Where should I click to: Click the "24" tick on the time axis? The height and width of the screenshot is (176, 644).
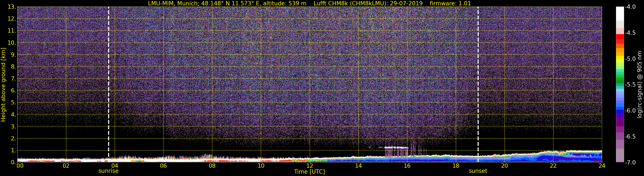(x=602, y=166)
